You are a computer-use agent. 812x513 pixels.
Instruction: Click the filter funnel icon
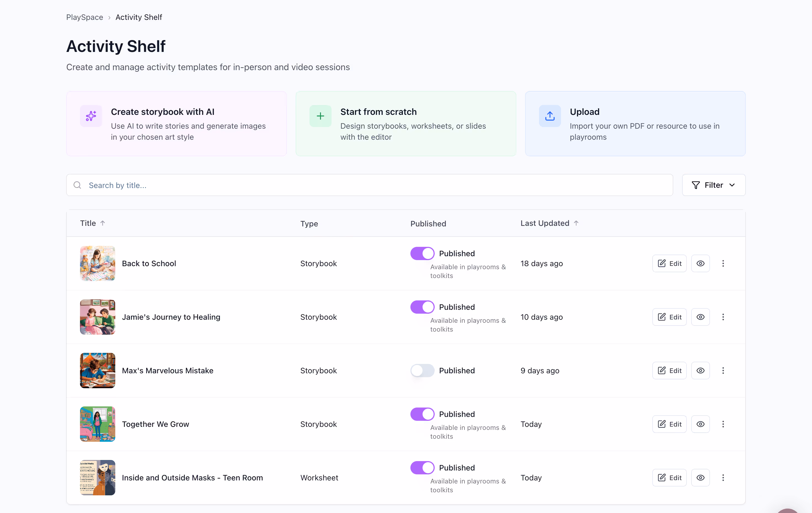click(695, 185)
